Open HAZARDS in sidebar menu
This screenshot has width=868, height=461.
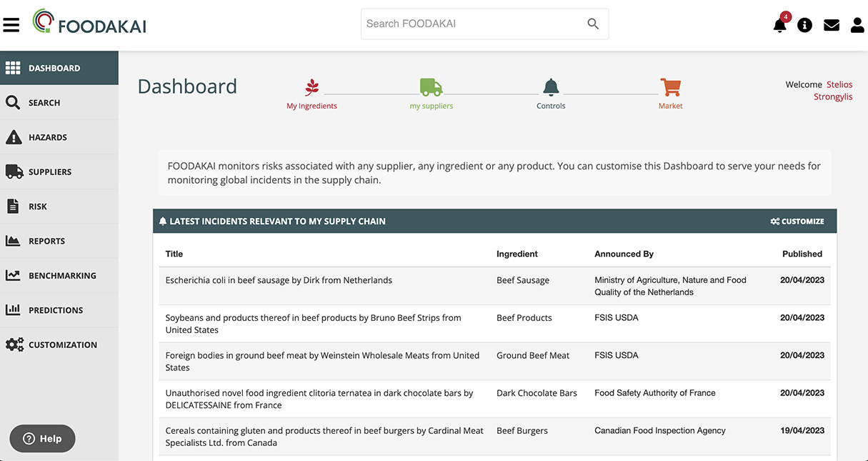click(59, 137)
